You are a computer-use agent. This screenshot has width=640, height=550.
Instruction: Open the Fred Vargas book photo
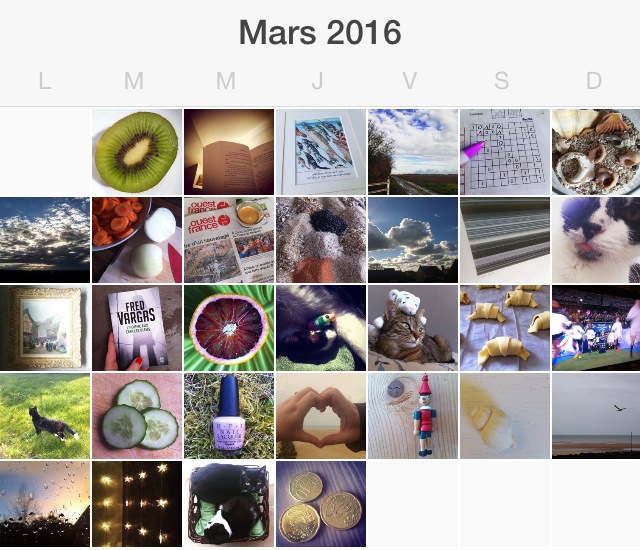(137, 328)
